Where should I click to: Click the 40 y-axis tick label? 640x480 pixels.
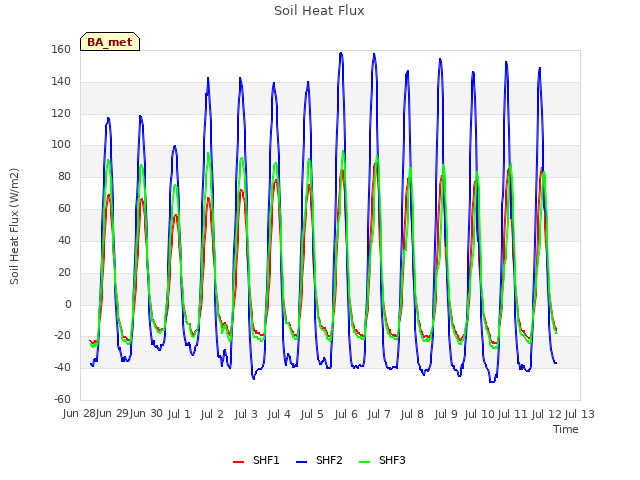64,240
